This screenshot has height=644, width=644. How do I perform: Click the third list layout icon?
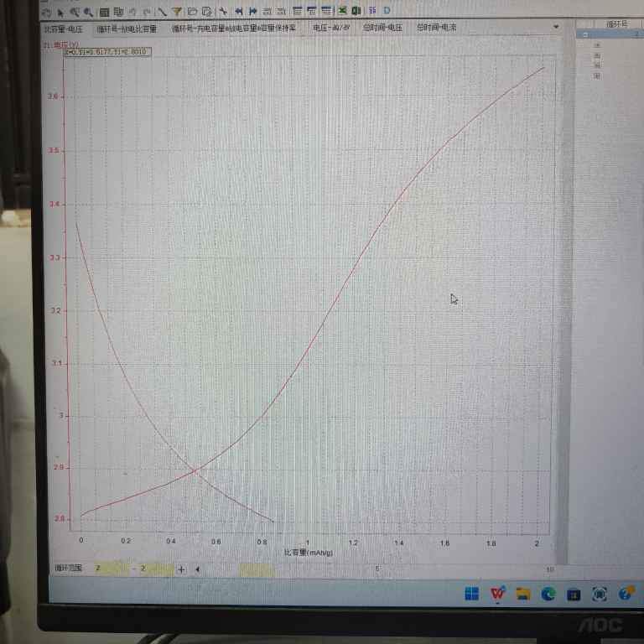click(x=326, y=10)
